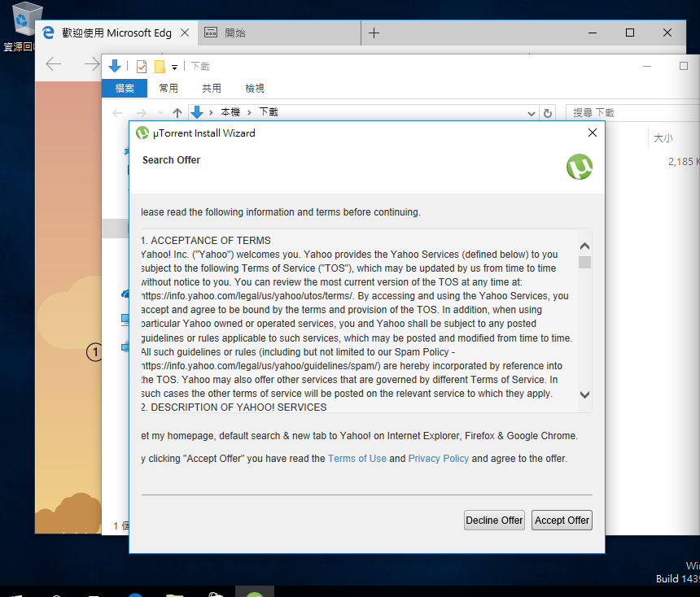Open the 檢視 ribbon tab
The image size is (700, 597).
(x=255, y=89)
